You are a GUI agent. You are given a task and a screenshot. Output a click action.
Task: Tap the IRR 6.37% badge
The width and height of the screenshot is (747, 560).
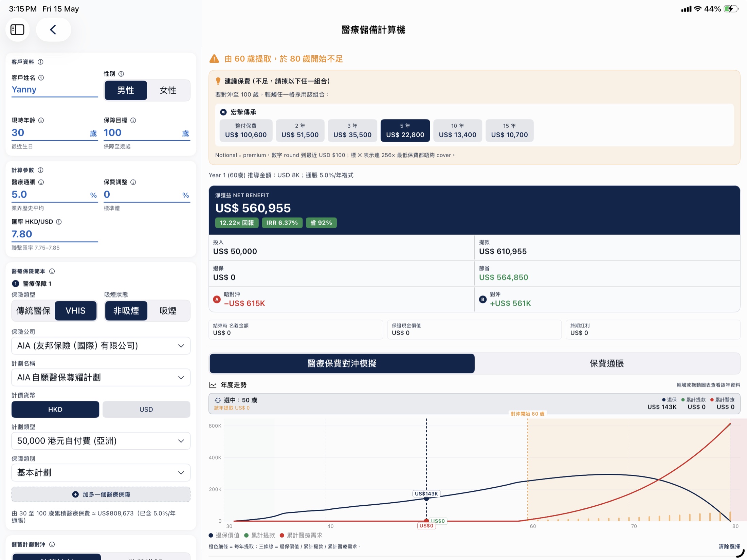tap(282, 223)
